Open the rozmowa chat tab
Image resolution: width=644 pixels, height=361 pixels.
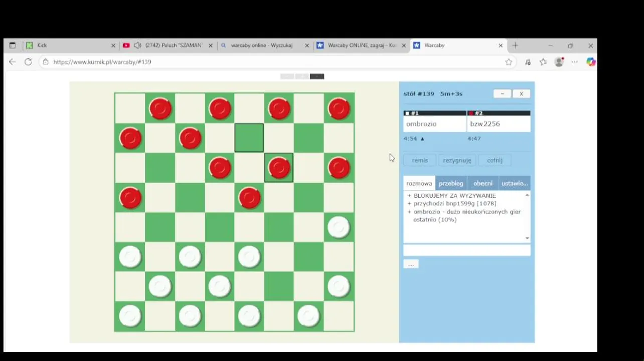[419, 183]
